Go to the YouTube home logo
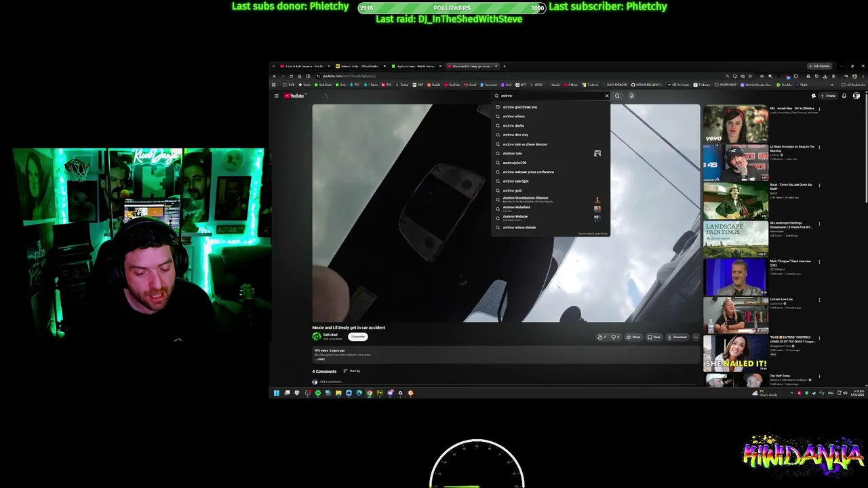The height and width of the screenshot is (488, 868). tap(294, 96)
